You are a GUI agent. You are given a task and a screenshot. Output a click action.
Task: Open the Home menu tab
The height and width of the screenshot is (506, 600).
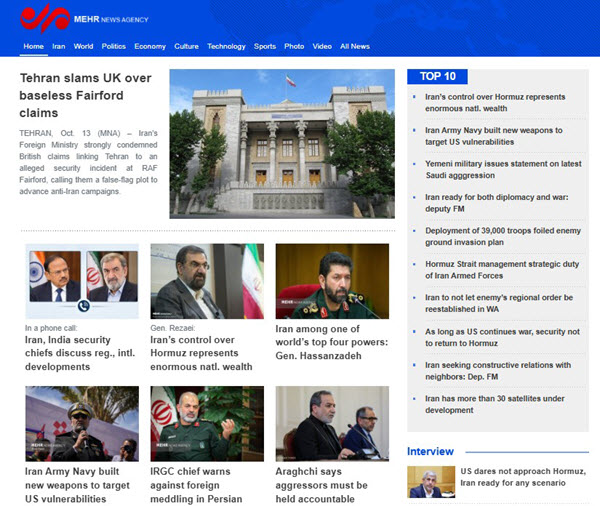[x=34, y=46]
